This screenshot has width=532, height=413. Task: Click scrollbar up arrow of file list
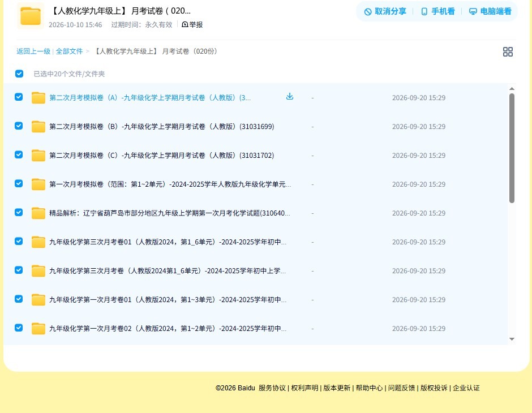pos(512,89)
